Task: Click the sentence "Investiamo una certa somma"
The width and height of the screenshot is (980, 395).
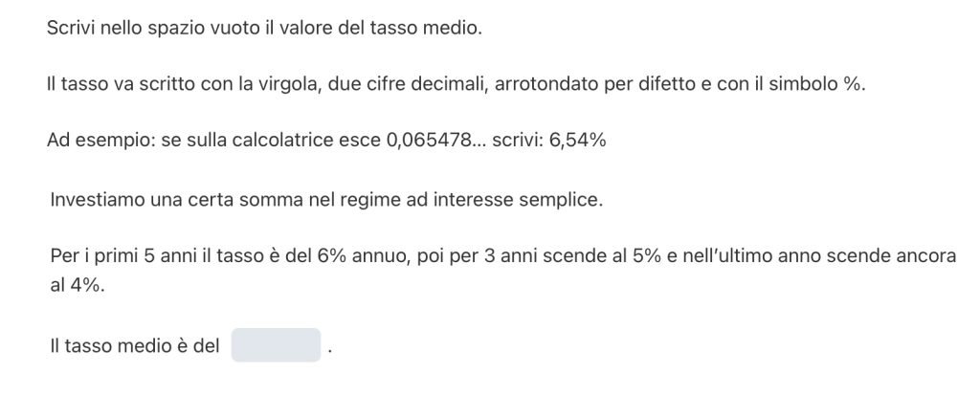Action: [327, 201]
